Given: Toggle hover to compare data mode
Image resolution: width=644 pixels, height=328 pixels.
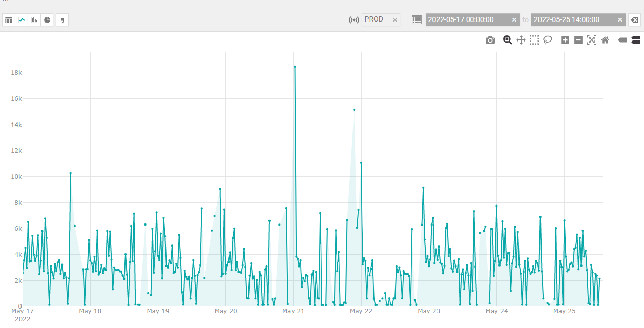Looking at the screenshot, I should click(x=636, y=39).
